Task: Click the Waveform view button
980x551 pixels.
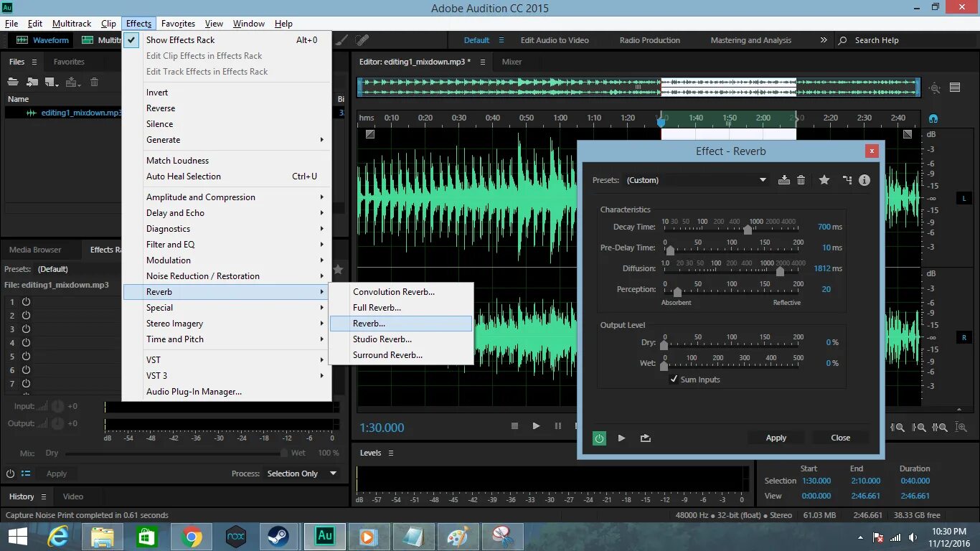Action: (x=43, y=40)
